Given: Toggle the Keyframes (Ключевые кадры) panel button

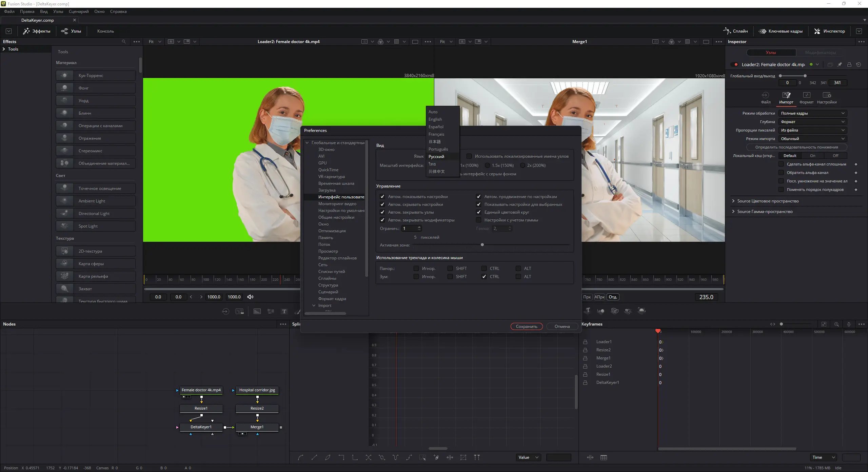Looking at the screenshot, I should click(781, 31).
